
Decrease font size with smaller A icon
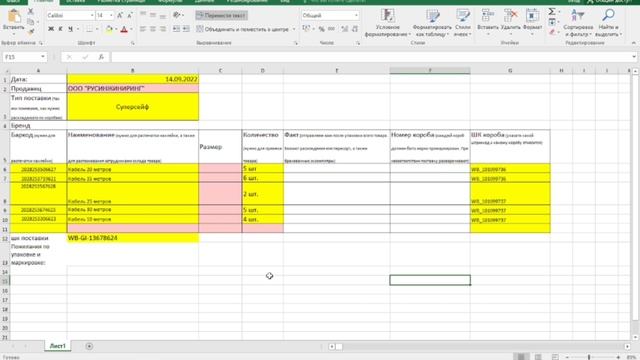click(x=130, y=16)
